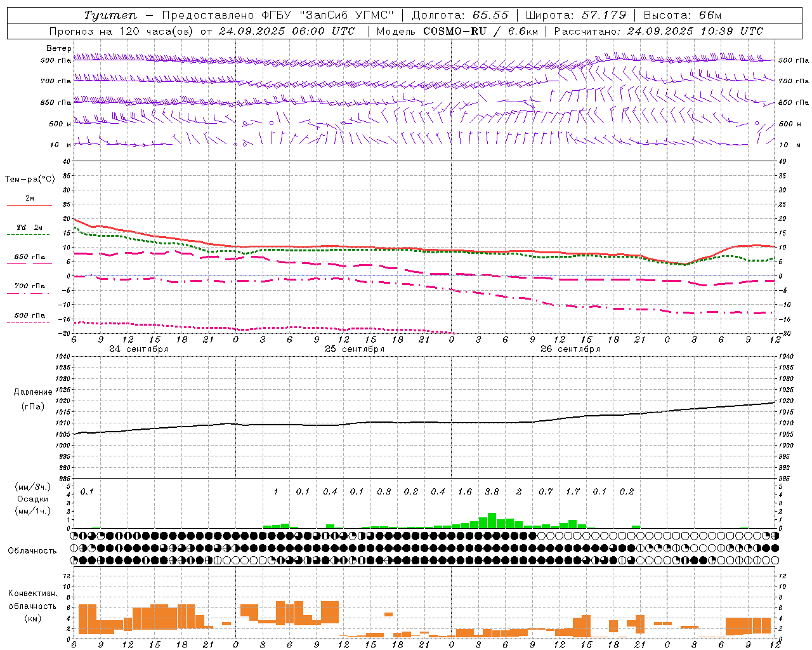Click "Прогноз на 120 часа(ов)" forecast text
The image size is (812, 650).
[122, 31]
